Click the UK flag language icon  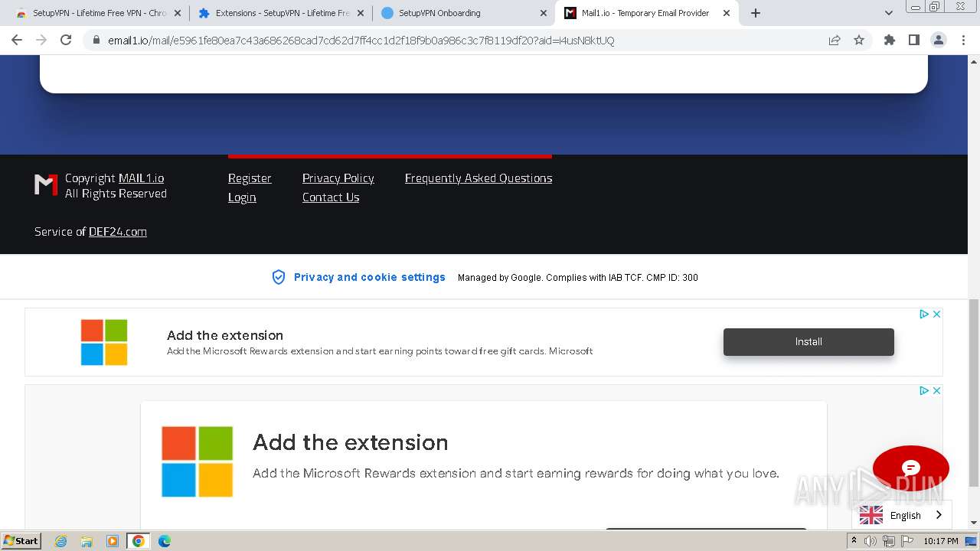(x=871, y=515)
